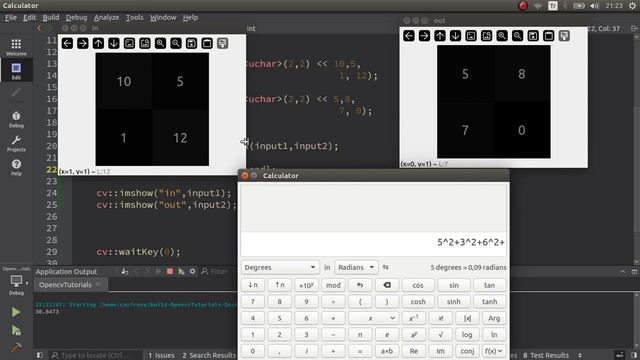
Task: Open the Debug menu
Action: (76, 18)
